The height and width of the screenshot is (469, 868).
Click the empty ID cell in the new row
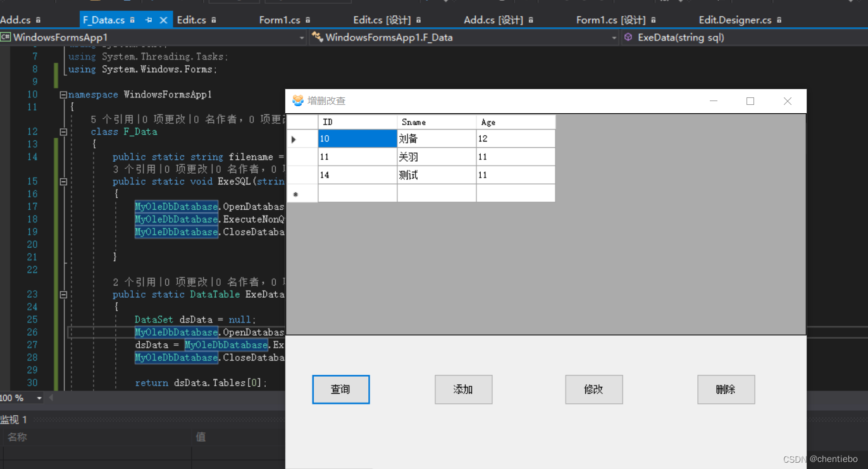point(357,193)
